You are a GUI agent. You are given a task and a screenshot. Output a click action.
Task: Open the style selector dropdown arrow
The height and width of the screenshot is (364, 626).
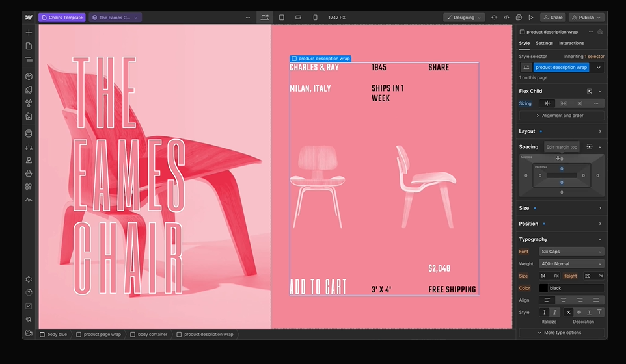click(x=598, y=68)
